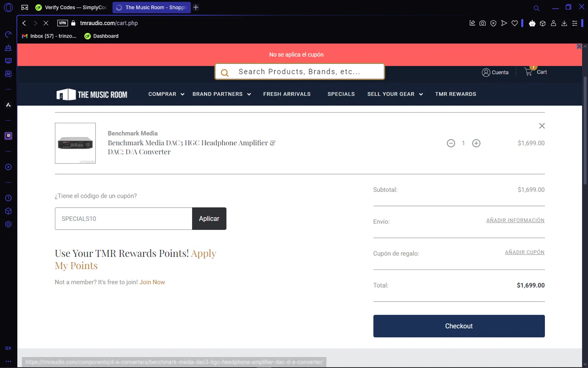Select The Music Room shopping tab
588x368 pixels.
(x=151, y=7)
